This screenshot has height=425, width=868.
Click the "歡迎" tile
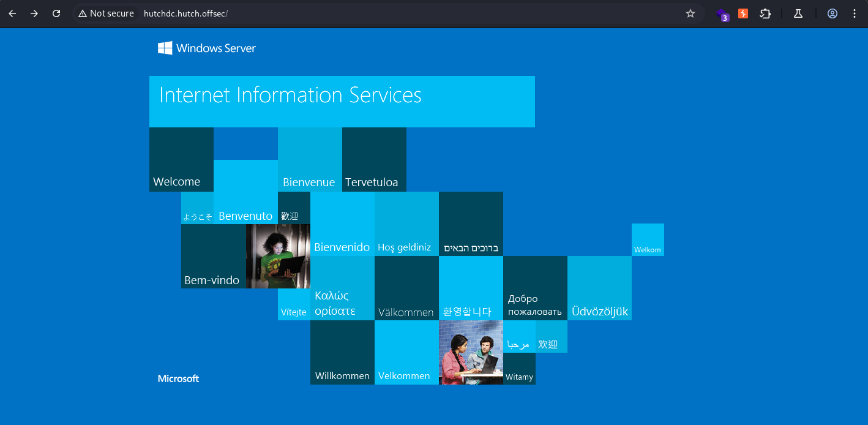(x=294, y=208)
